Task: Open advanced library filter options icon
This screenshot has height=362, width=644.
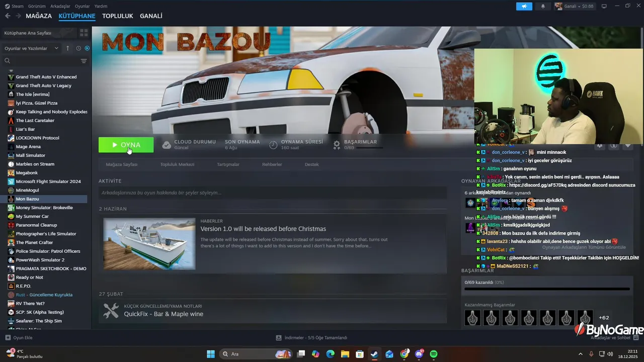Action: coord(84,61)
